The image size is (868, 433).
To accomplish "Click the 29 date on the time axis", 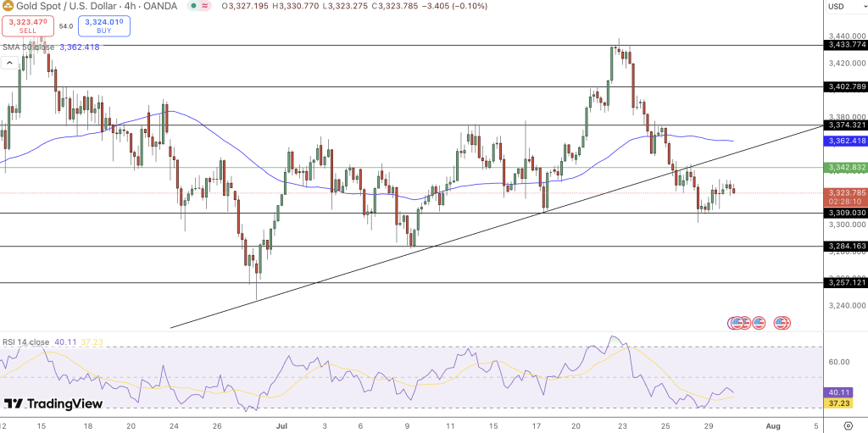I will point(709,426).
